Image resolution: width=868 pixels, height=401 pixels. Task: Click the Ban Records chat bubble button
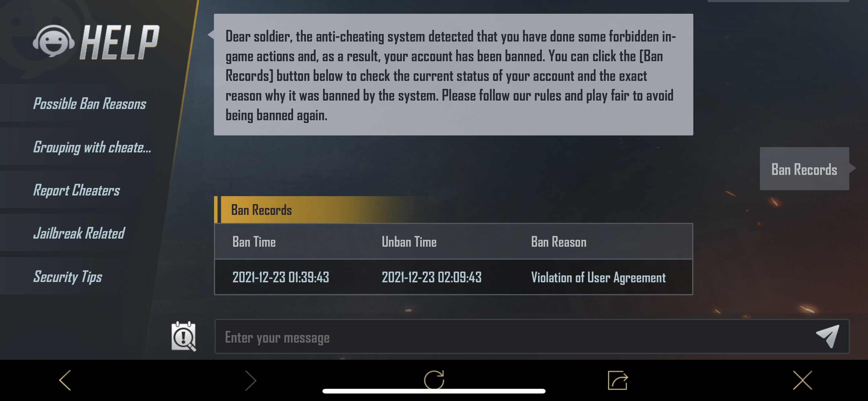804,169
